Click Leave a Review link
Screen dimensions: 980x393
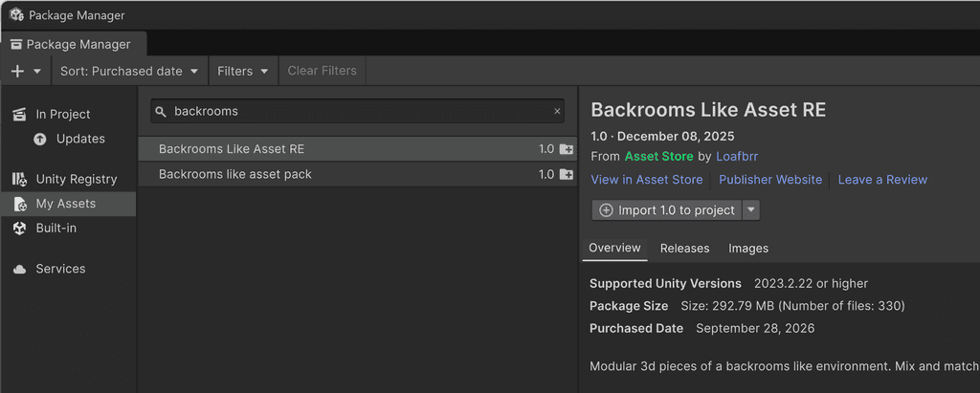click(882, 180)
